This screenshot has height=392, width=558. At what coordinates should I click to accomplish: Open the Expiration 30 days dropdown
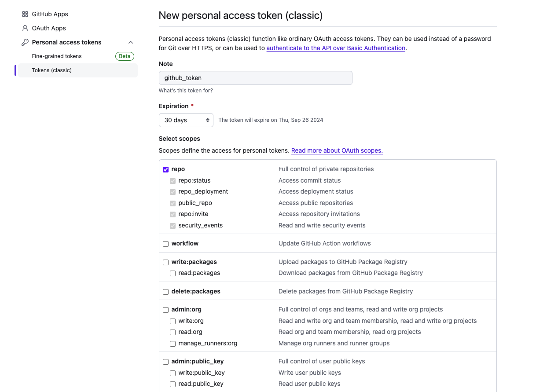tap(186, 120)
